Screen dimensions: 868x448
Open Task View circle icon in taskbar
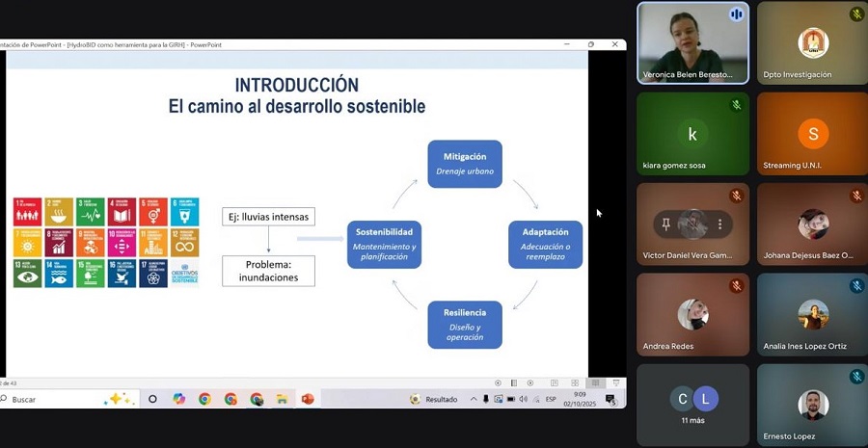click(152, 399)
